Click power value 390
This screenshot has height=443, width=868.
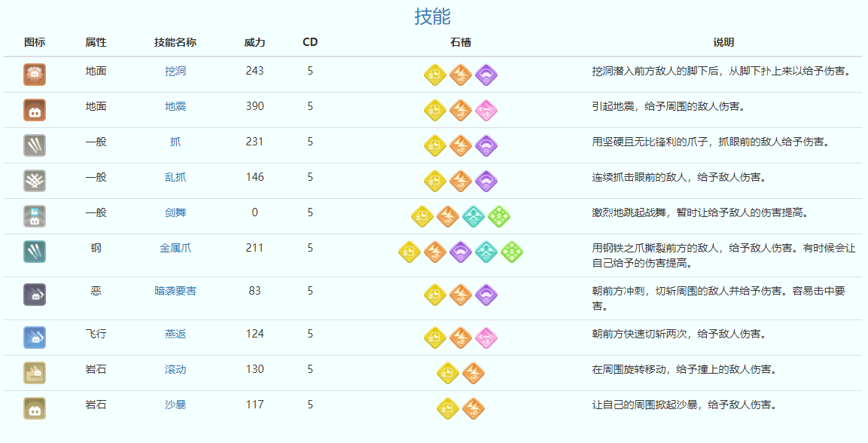tap(254, 106)
